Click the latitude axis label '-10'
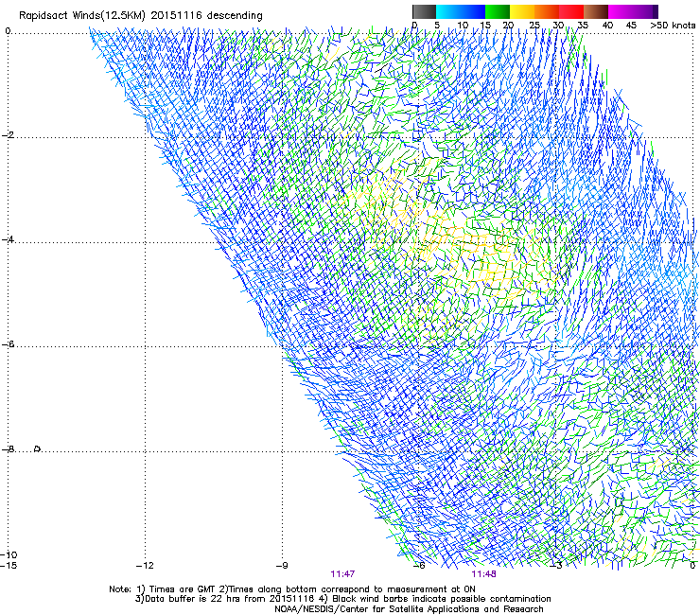This screenshot has width=700, height=615. click(9, 554)
